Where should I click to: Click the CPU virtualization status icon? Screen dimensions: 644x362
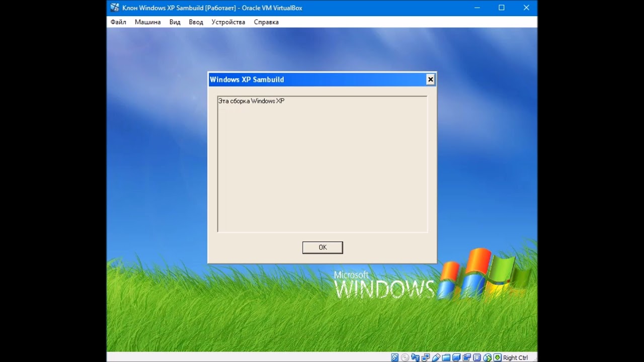[x=476, y=357]
